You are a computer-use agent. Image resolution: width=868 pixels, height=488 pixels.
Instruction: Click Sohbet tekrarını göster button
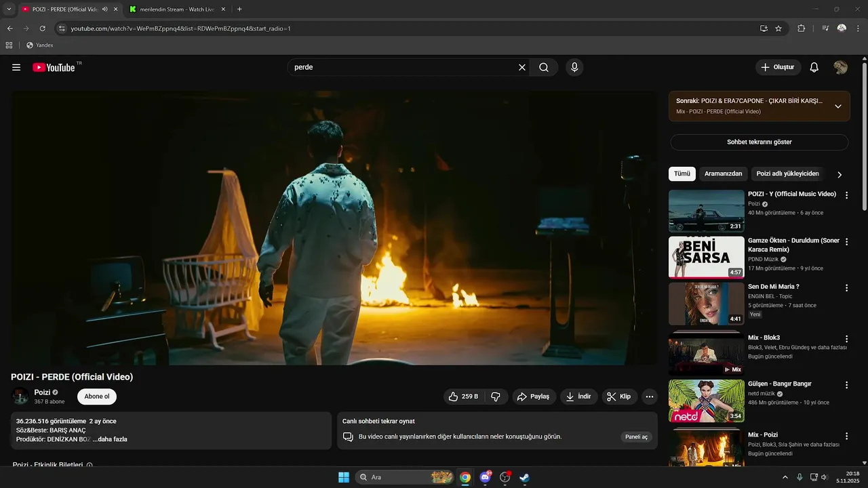[x=759, y=142]
